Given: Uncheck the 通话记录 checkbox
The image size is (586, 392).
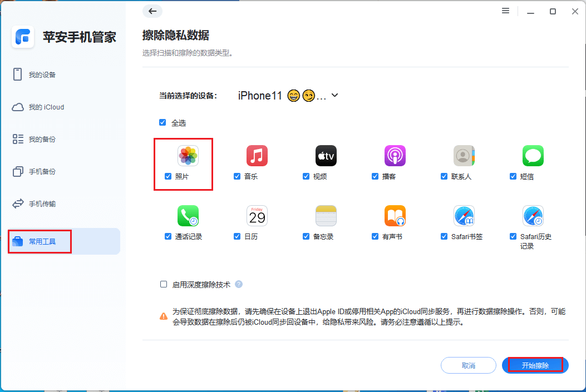Looking at the screenshot, I should (x=168, y=236).
